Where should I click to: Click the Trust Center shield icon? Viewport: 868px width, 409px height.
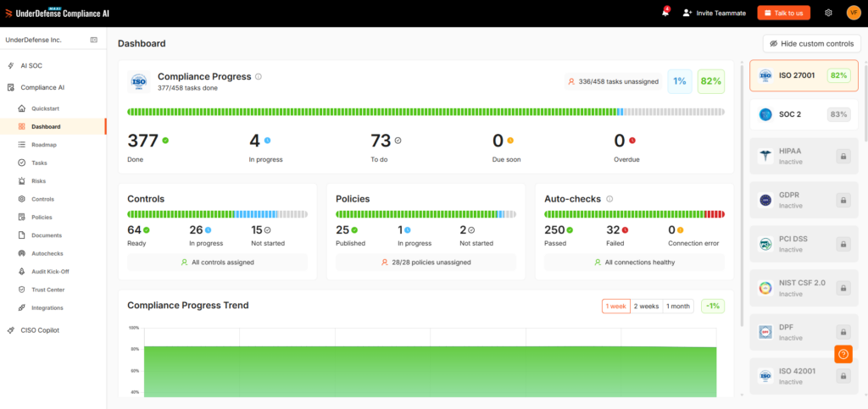pyautogui.click(x=21, y=290)
